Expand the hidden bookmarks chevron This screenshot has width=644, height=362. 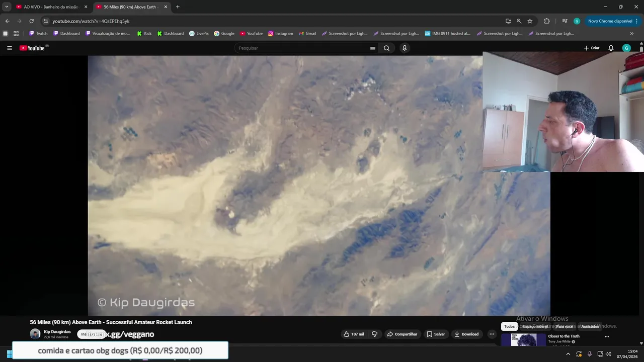coord(632,34)
